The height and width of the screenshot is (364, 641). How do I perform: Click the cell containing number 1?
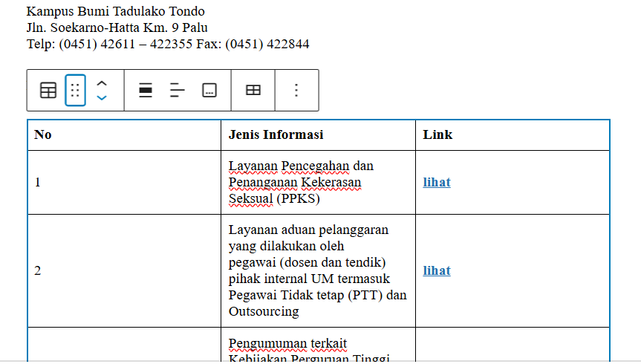point(124,182)
